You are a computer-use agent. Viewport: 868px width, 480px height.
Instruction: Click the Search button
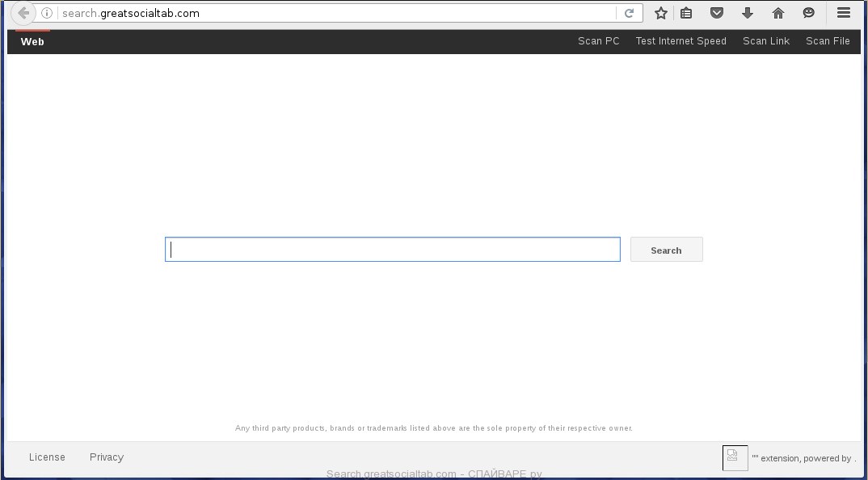pos(667,250)
